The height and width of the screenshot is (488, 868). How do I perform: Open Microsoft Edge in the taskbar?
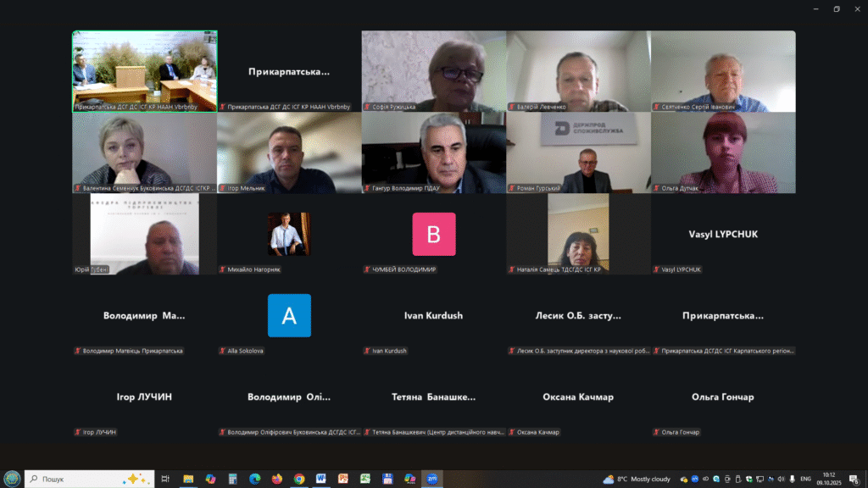click(x=254, y=479)
